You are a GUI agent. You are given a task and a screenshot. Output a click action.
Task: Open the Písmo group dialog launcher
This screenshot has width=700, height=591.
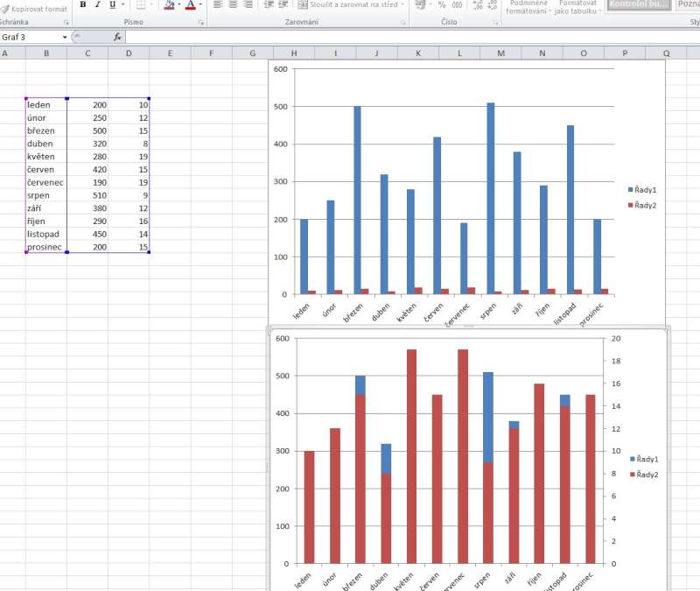click(201, 20)
